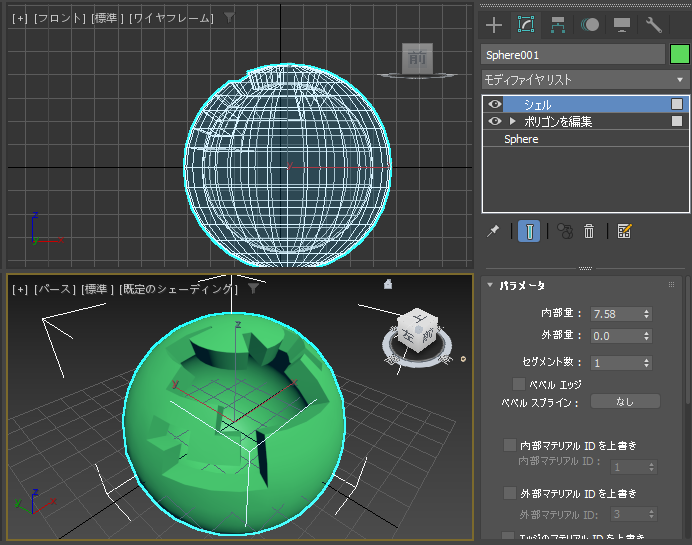The width and height of the screenshot is (692, 545).
Task: Enable the ベベル エッジ checkbox
Action: (x=519, y=384)
